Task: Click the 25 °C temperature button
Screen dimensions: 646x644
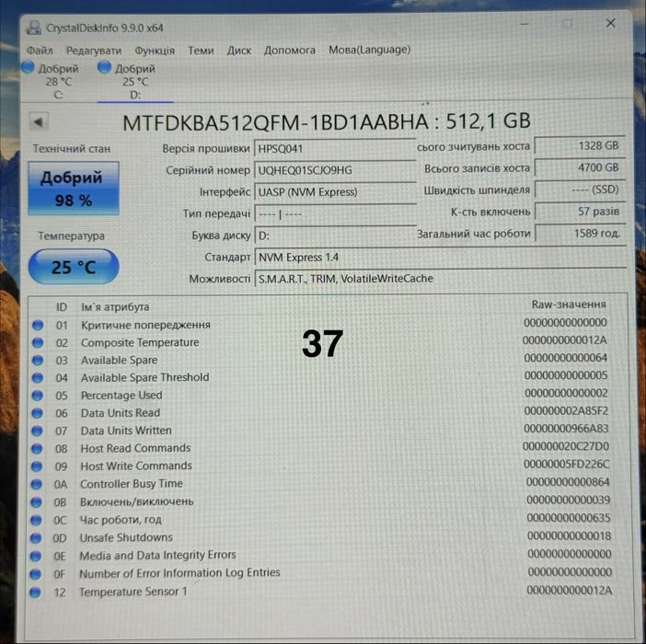Action: (74, 267)
